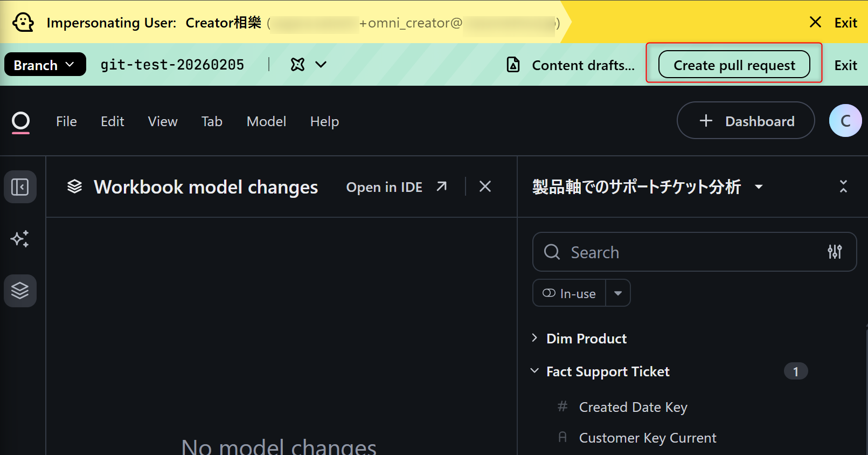
Task: Open the Content drafts document icon
Action: pyautogui.click(x=513, y=65)
